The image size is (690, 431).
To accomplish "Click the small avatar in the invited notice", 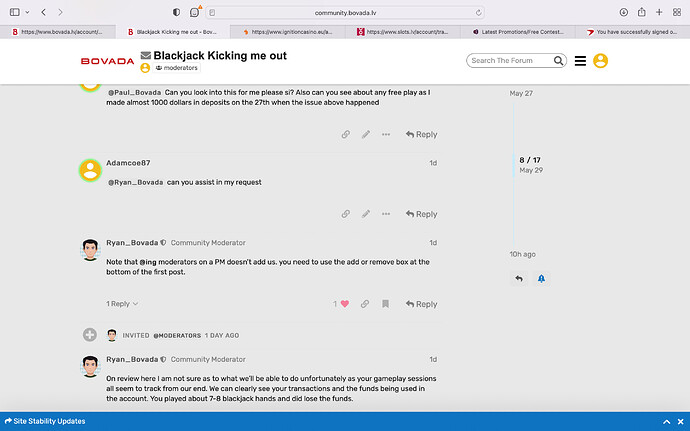I will pyautogui.click(x=112, y=335).
